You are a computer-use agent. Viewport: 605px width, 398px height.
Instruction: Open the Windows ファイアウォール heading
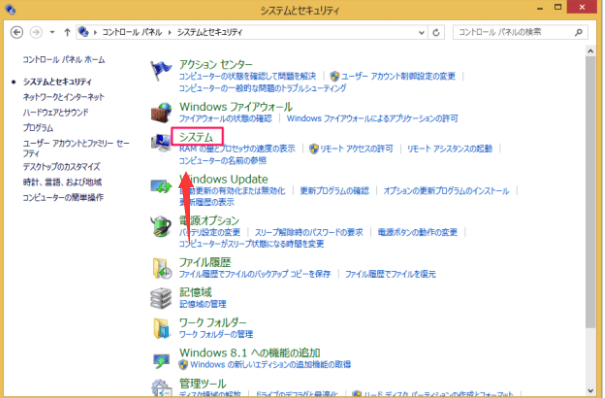[236, 106]
